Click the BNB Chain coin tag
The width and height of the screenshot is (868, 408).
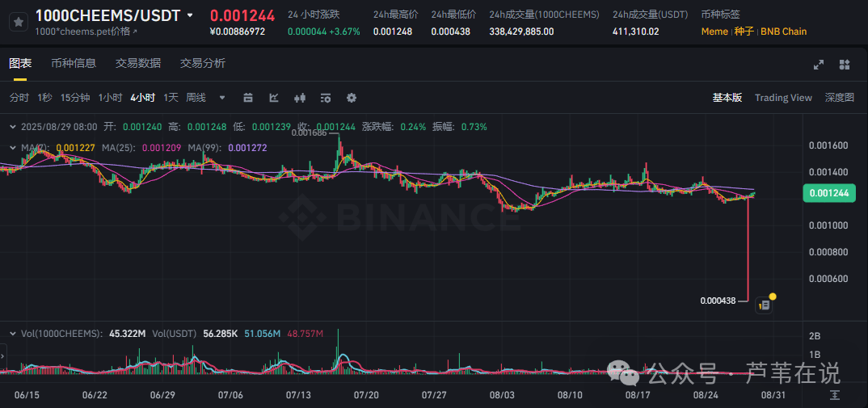[783, 32]
